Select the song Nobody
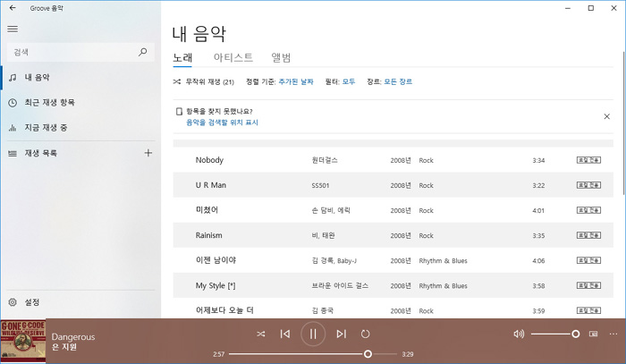The width and height of the screenshot is (626, 364). pyautogui.click(x=209, y=160)
